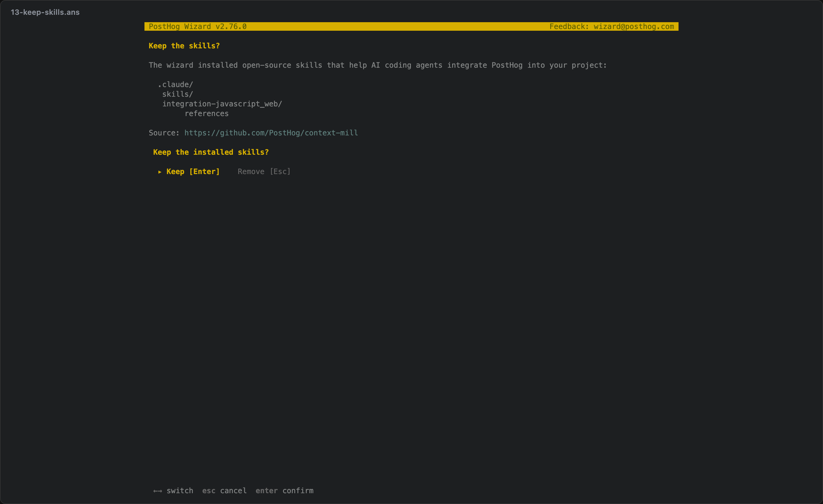Select the references entry in the tree
823x504 pixels.
click(207, 113)
